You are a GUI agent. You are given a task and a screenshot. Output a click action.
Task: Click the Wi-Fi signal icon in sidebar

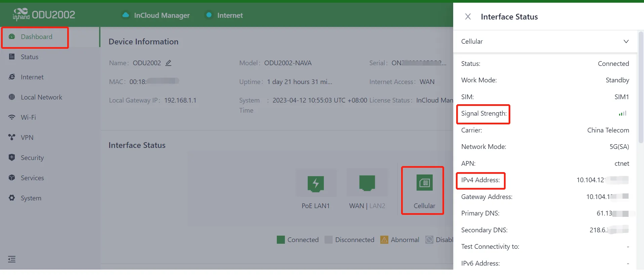point(12,117)
